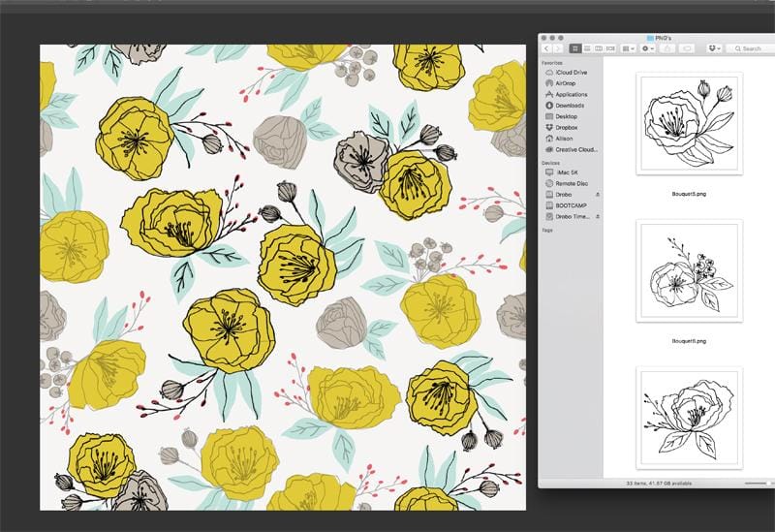Open the Finder gear action menu
The height and width of the screenshot is (532, 775).
click(x=647, y=48)
